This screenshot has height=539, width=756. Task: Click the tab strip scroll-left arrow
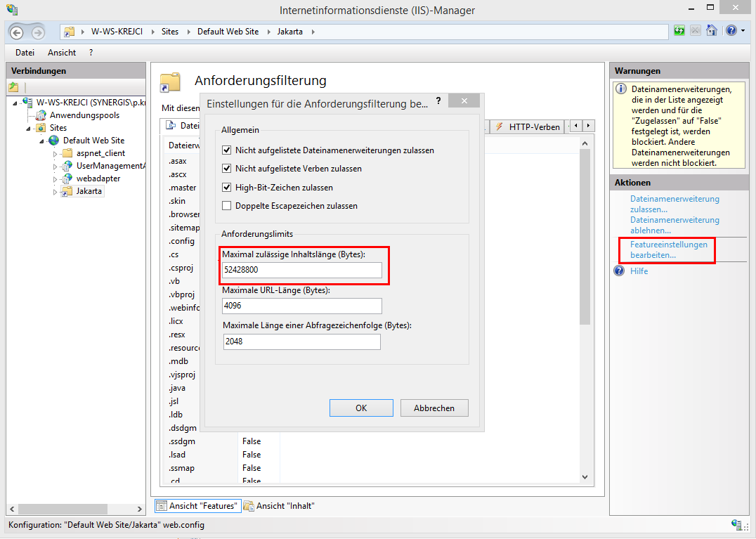pos(576,126)
